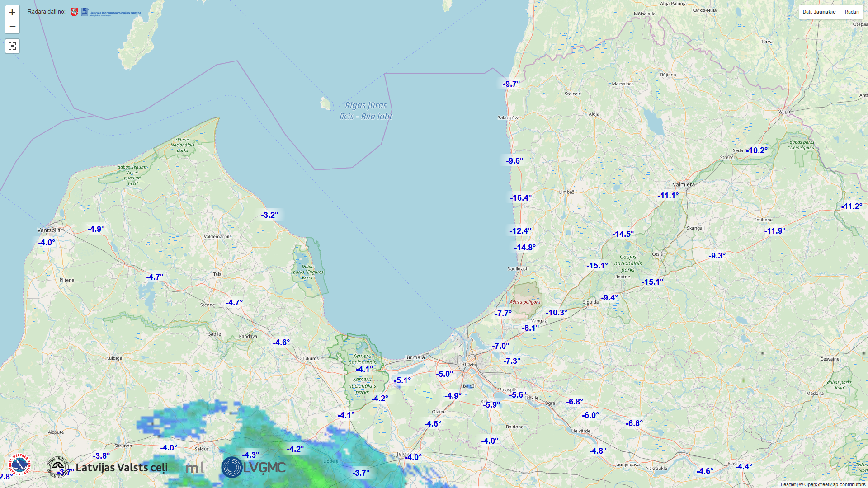Click the National Weather Service logo
Image resolution: width=868 pixels, height=488 pixels.
pos(19,465)
